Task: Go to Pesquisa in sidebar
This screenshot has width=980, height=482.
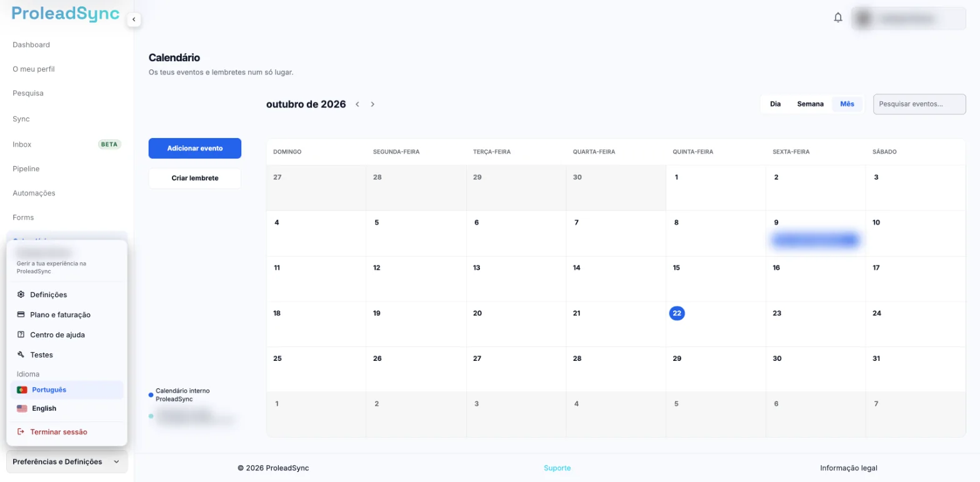Action: click(x=28, y=94)
